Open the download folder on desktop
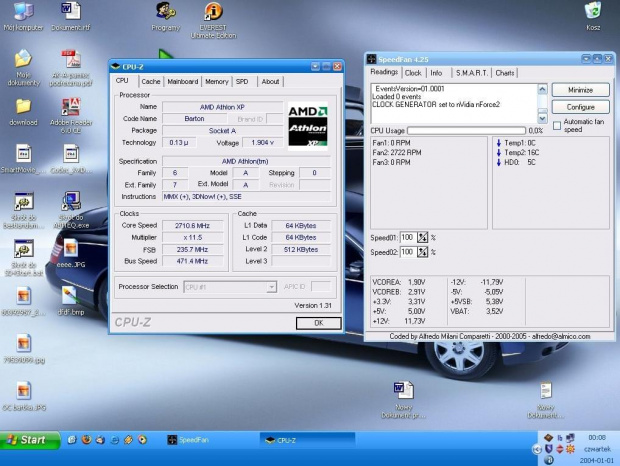 point(23,112)
